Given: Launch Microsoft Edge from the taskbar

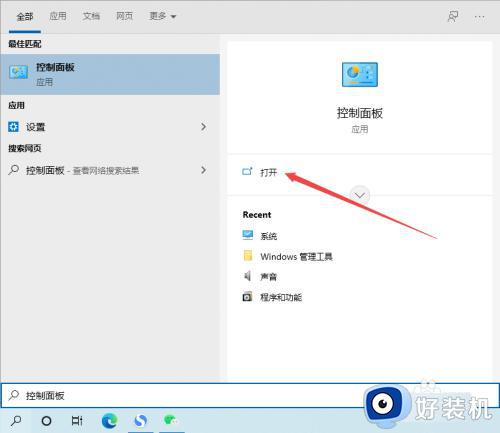Looking at the screenshot, I should tap(109, 421).
